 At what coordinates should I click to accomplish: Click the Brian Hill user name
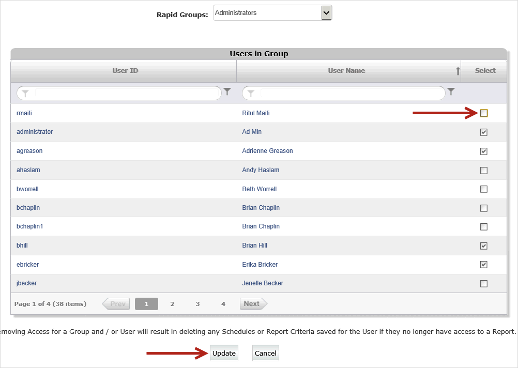coord(255,245)
